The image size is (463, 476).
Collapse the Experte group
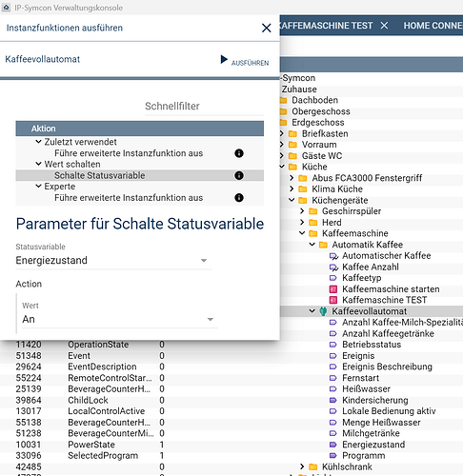(x=38, y=186)
